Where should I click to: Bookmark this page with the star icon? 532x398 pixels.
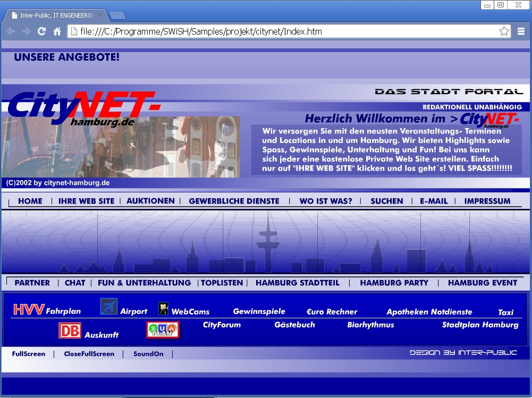pos(504,31)
